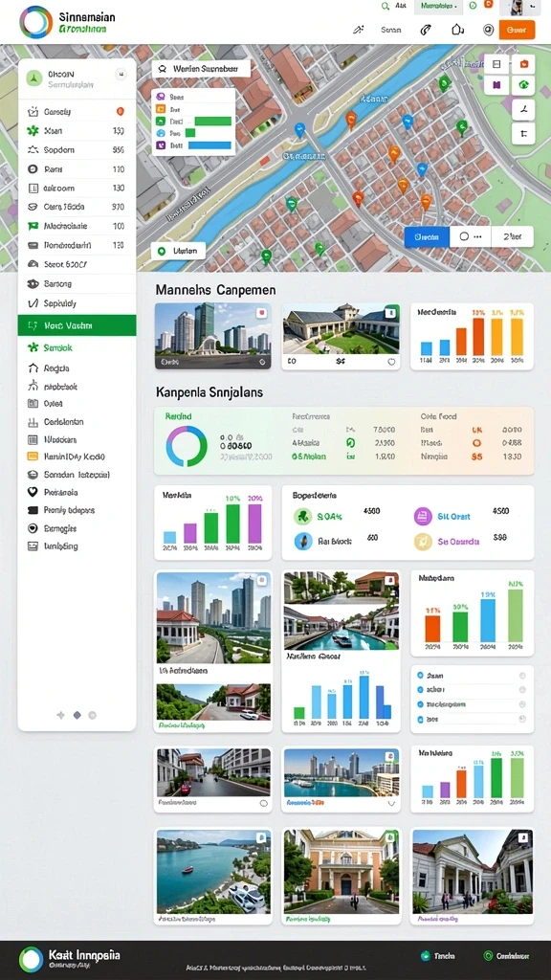Click the orange map tool icon at map corner
The width and height of the screenshot is (551, 980).
pos(523,64)
